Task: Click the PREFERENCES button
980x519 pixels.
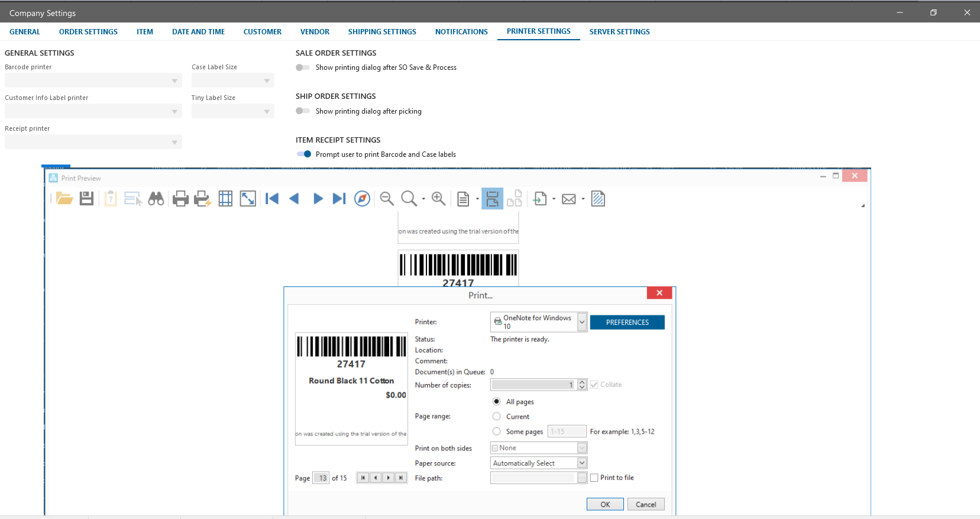Action: (628, 322)
